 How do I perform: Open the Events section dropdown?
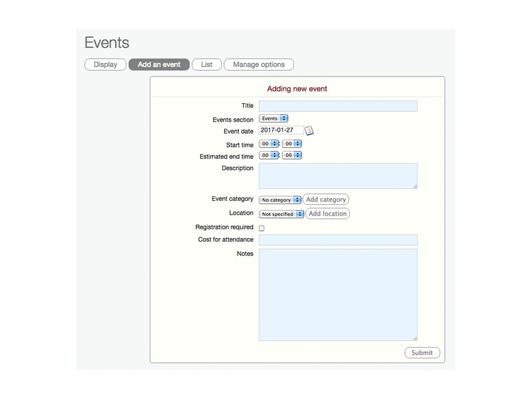(273, 118)
